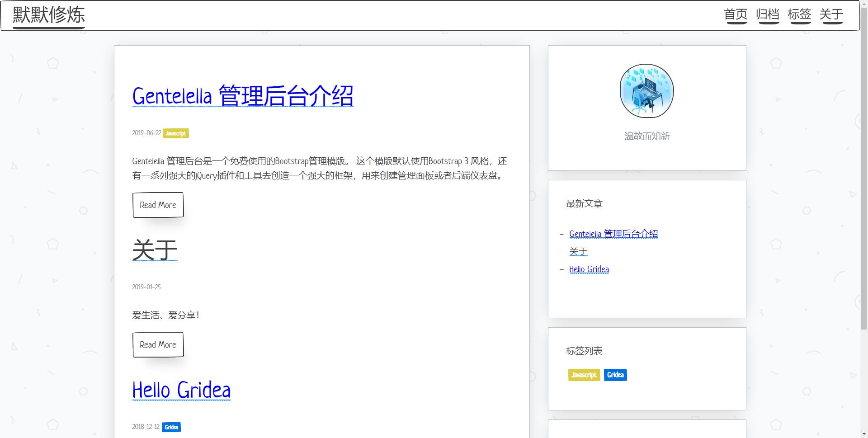Click the Gridea tag in 标签列表
Screen dimensions: 868x438
[x=615, y=375]
